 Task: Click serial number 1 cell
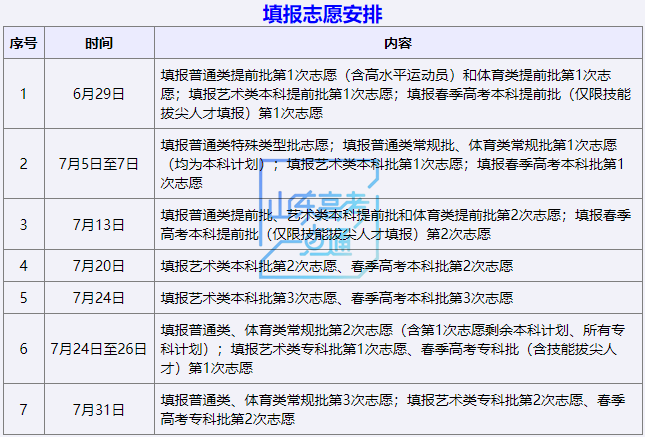[x=24, y=94]
